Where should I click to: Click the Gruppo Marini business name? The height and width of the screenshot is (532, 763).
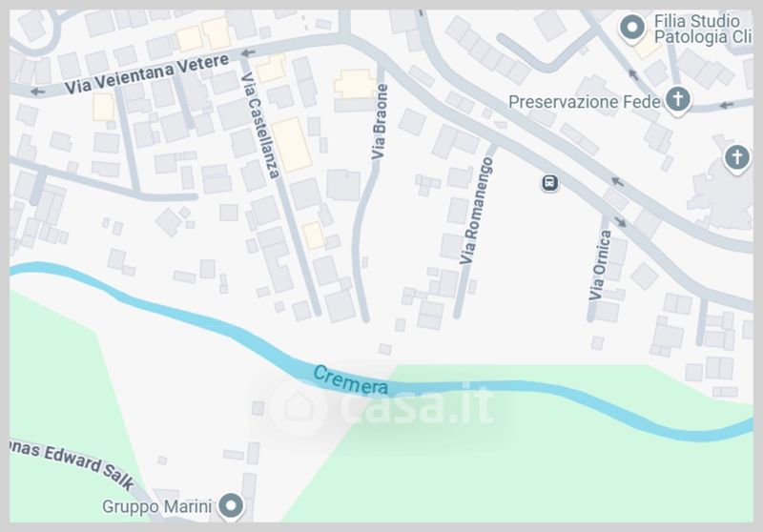coord(156,506)
